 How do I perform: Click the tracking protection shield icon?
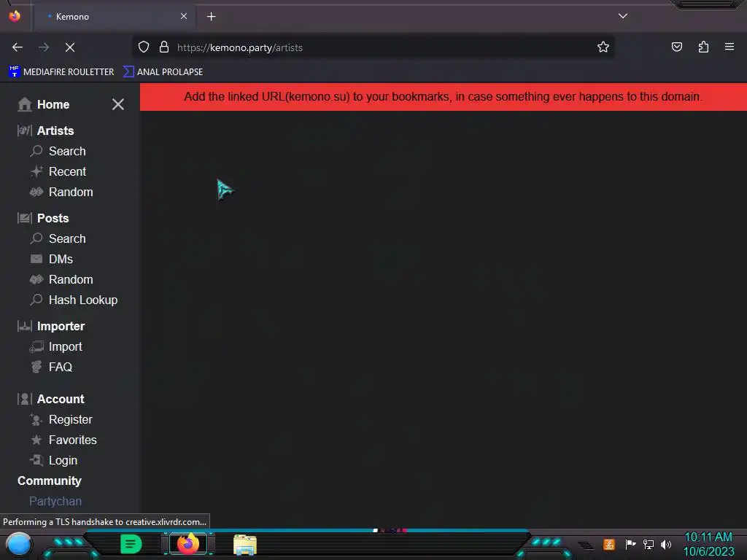tap(144, 47)
